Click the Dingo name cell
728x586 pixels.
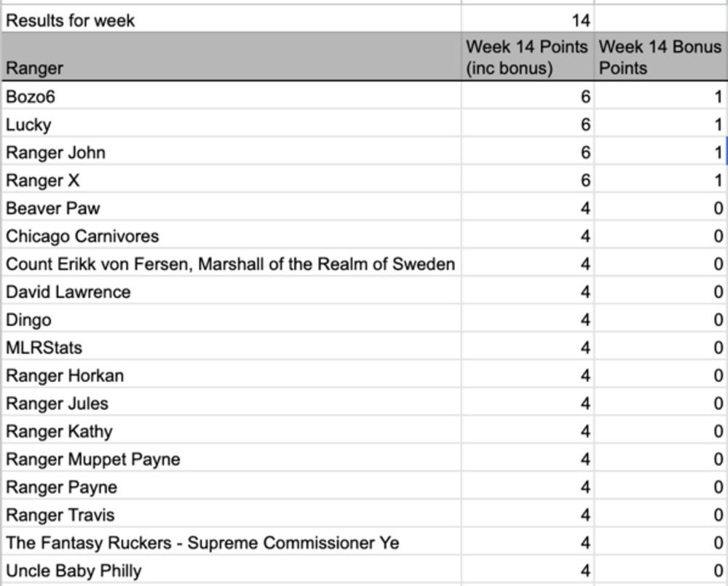[232, 319]
